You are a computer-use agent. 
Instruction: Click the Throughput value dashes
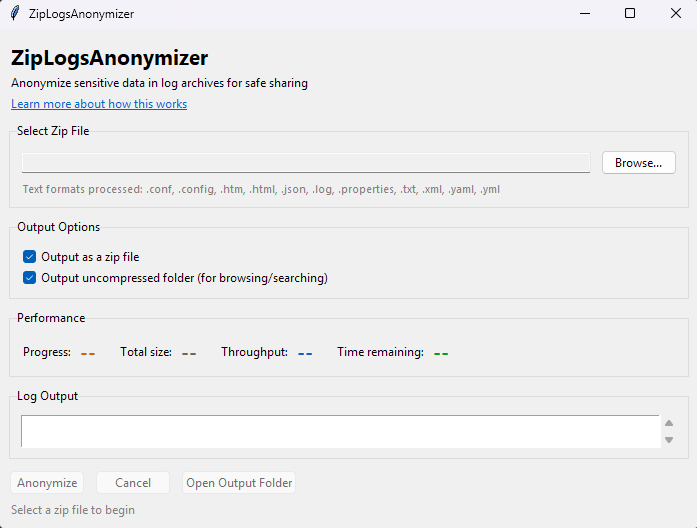(x=305, y=353)
